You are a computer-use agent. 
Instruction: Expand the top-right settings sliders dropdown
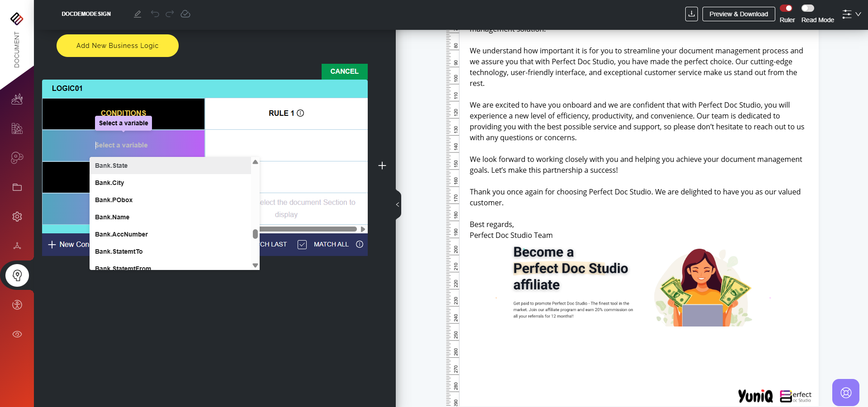coord(851,14)
